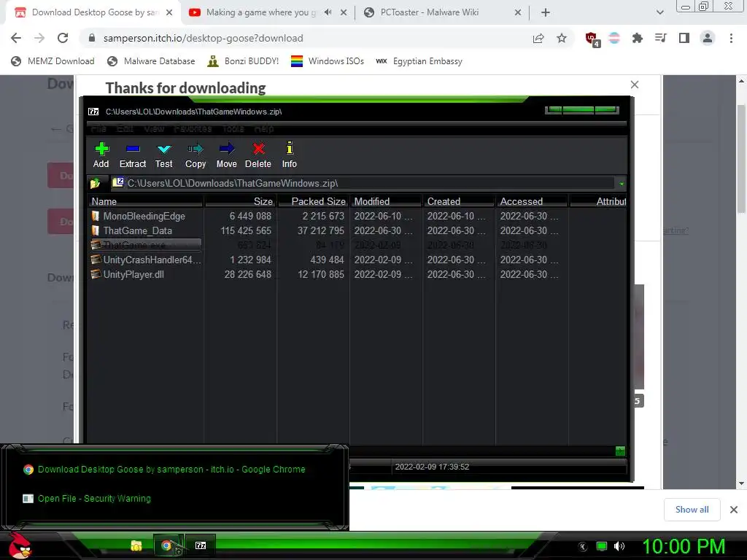Sort the file list by the Name column
Viewport: 747px width, 560px height.
146,201
